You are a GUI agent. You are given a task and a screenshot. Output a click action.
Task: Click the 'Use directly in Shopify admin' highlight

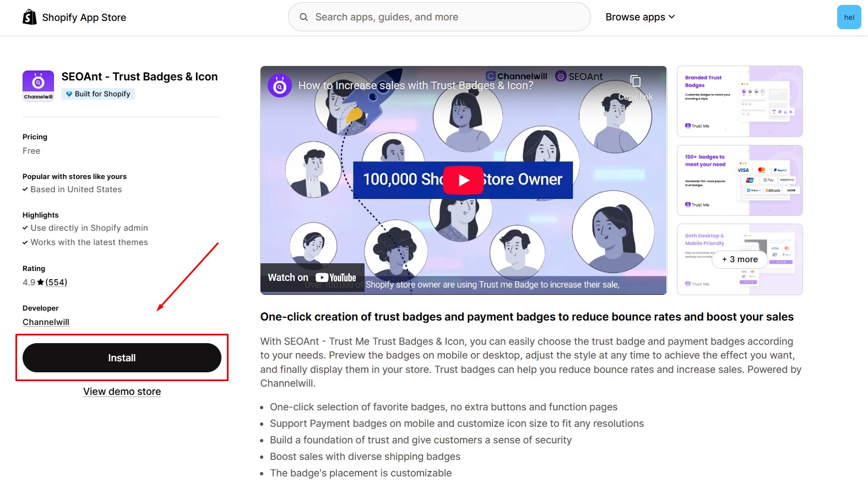point(89,228)
